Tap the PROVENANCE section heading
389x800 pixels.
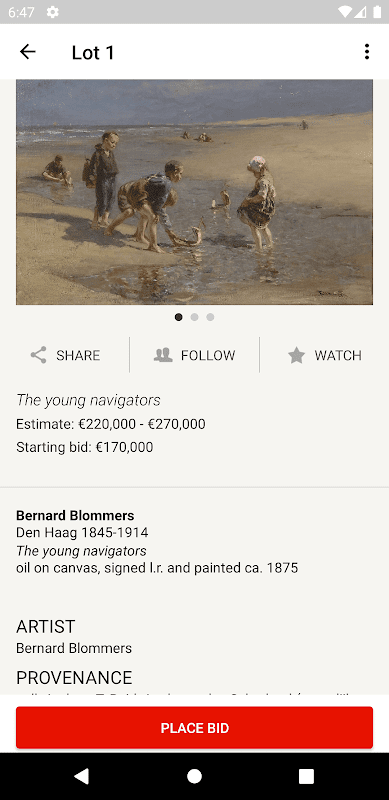tap(74, 678)
